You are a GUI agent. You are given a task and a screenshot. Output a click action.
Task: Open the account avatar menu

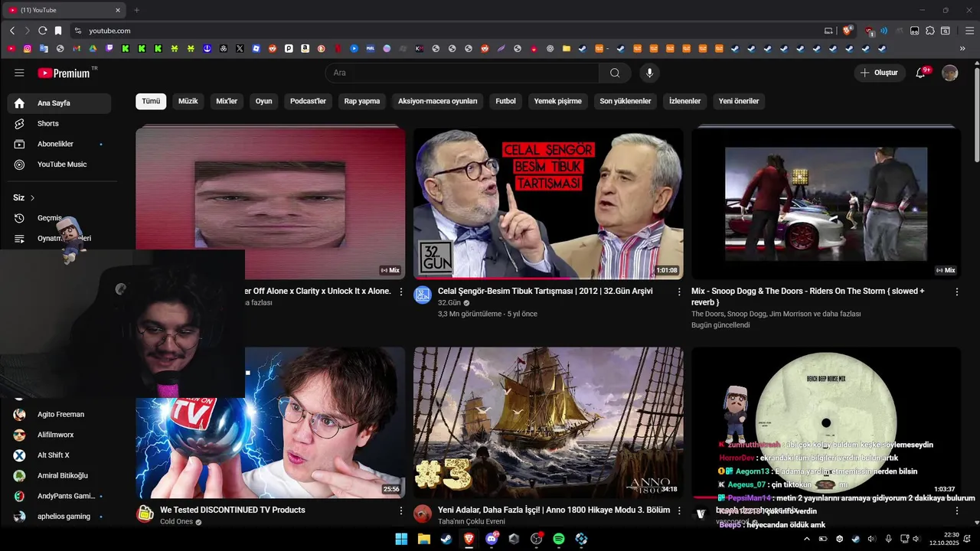pyautogui.click(x=950, y=73)
